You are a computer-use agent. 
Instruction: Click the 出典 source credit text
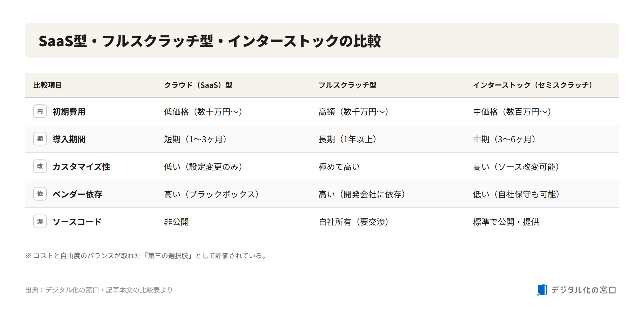tap(99, 290)
